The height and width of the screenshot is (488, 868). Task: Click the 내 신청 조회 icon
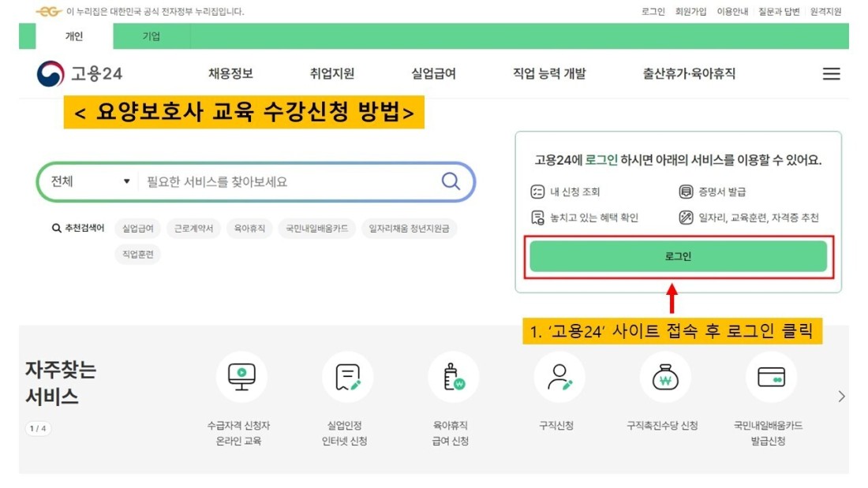[537, 192]
